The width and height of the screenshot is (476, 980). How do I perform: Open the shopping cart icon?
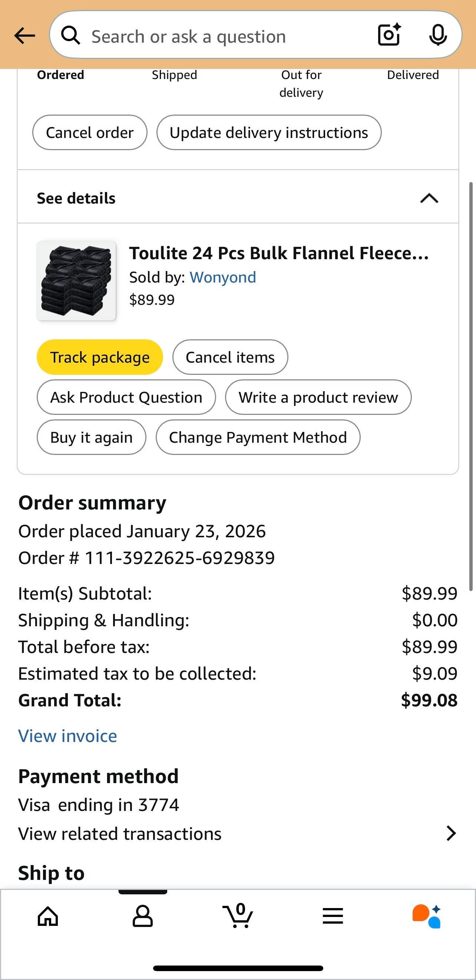coord(238,916)
